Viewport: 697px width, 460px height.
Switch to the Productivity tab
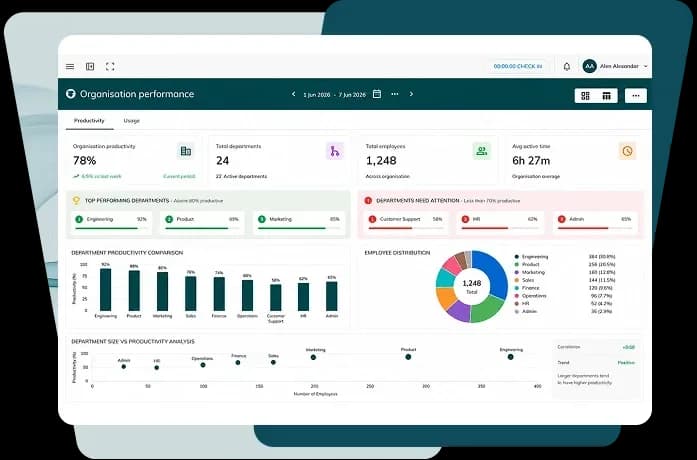click(89, 120)
